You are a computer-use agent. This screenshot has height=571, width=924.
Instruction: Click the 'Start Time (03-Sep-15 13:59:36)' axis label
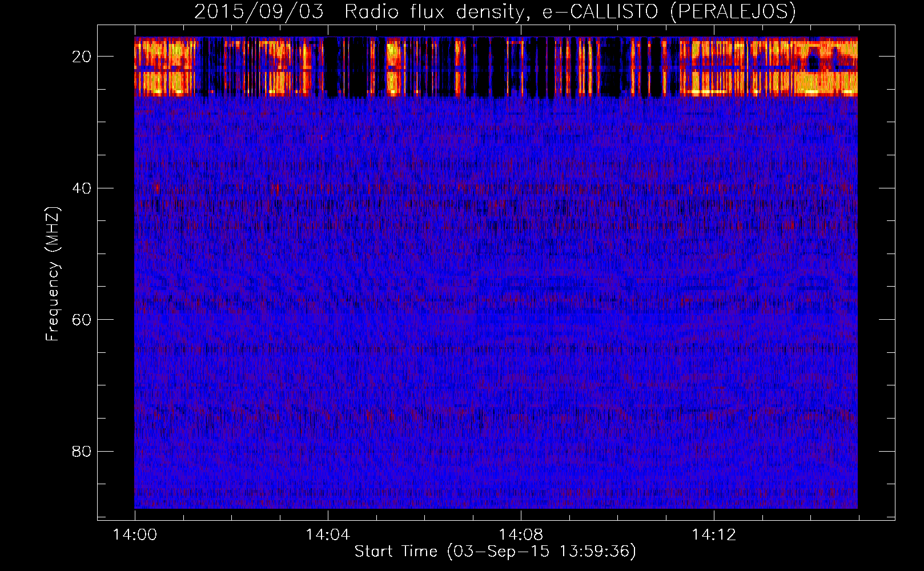click(495, 552)
